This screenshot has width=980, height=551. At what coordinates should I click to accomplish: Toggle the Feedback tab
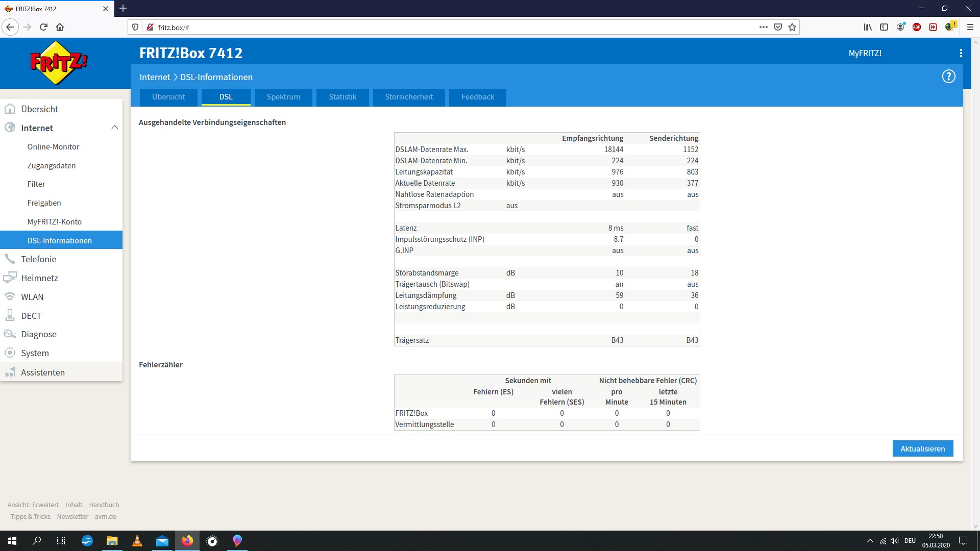[x=478, y=97]
